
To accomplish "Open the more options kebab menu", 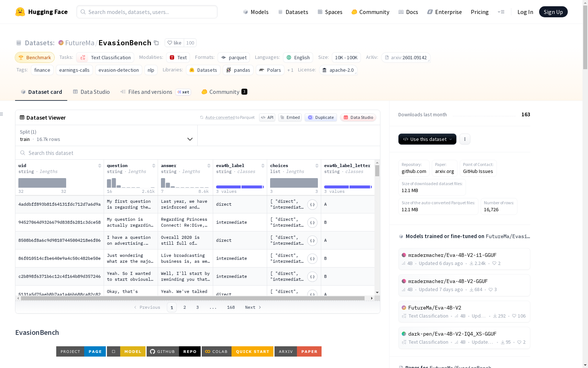I will tap(465, 139).
